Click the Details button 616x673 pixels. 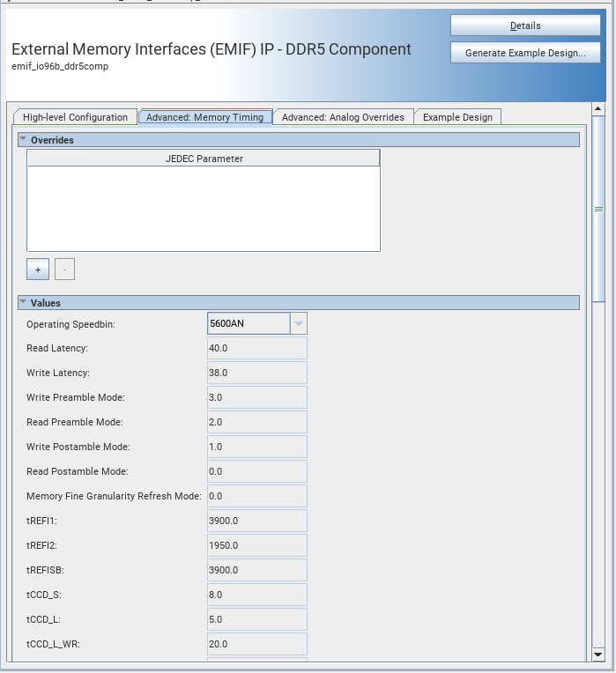coord(525,26)
